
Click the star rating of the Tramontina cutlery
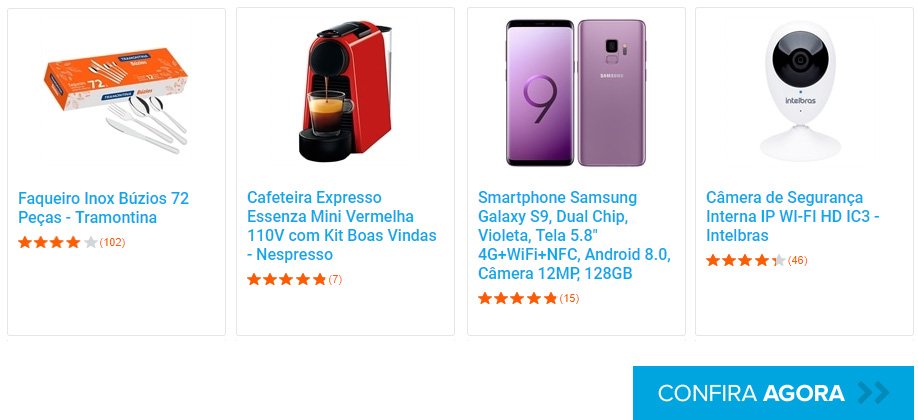(58, 242)
